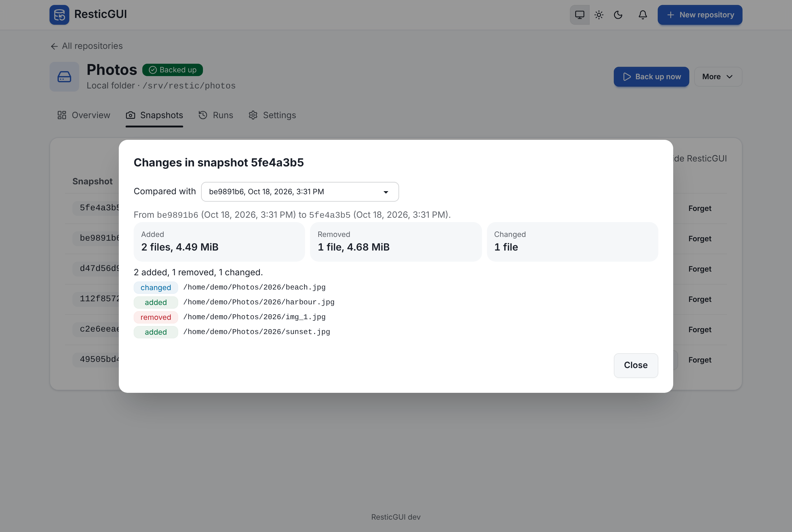Select the changed badge for beach.jpg
The height and width of the screenshot is (532, 792).
pos(156,287)
